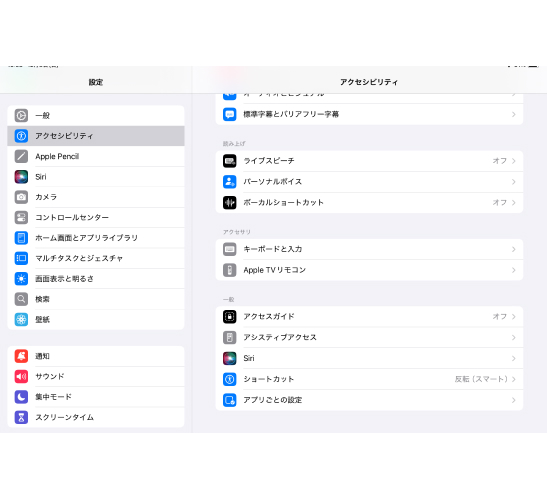The width and height of the screenshot is (547, 500).
Task: Tap the Apple TVリモコン icon
Action: point(230,270)
